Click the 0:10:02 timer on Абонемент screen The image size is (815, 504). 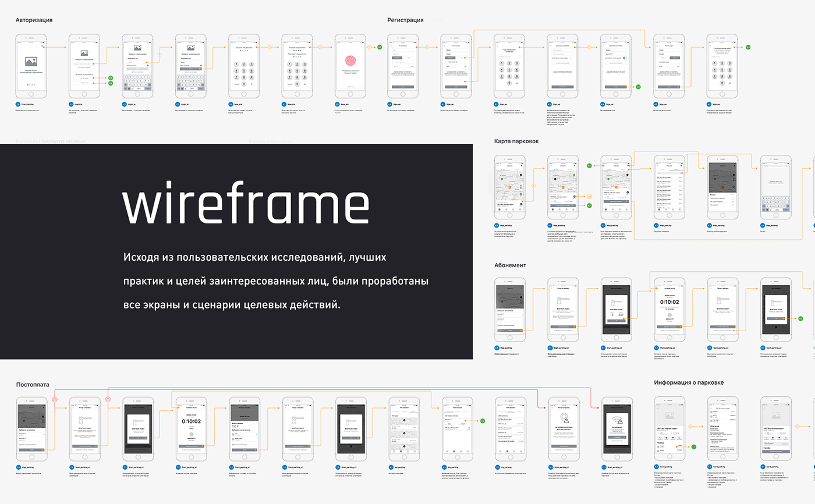coord(670,302)
